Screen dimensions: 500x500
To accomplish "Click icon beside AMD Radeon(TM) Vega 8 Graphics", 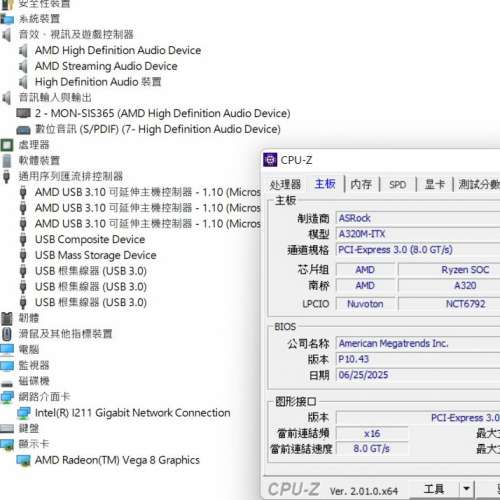I will pyautogui.click(x=23, y=460).
